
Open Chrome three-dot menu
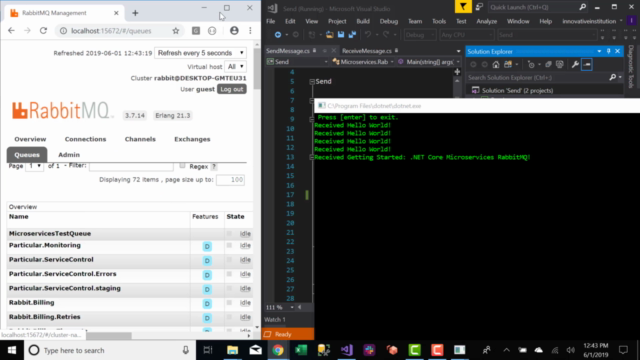click(250, 31)
